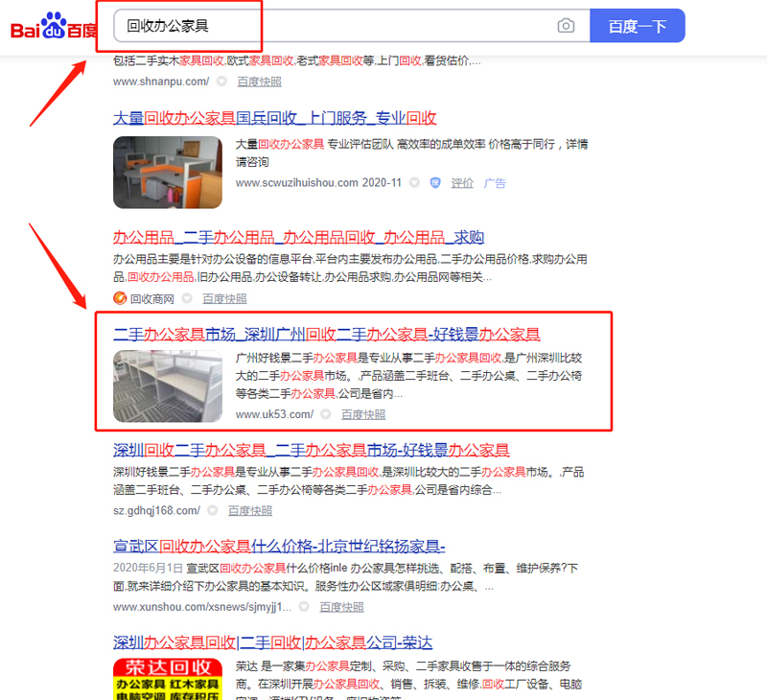Click the gray partition desk thumbnail
The height and width of the screenshot is (700, 767).
tap(167, 385)
